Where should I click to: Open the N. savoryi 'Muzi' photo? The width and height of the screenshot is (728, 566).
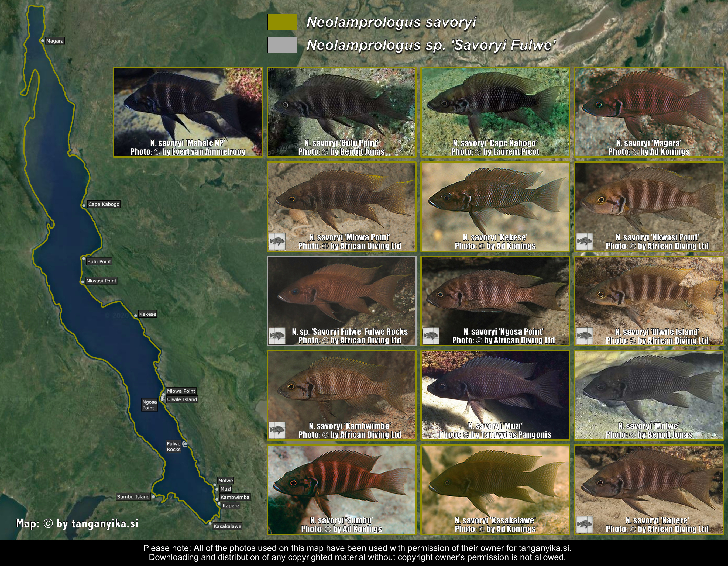point(495,395)
